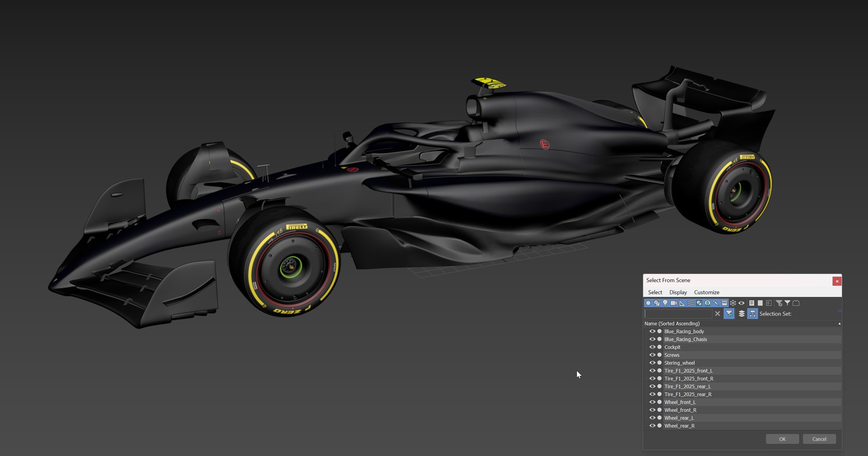Toggle visibility eye of Screws
868x456 pixels.
[x=652, y=355]
